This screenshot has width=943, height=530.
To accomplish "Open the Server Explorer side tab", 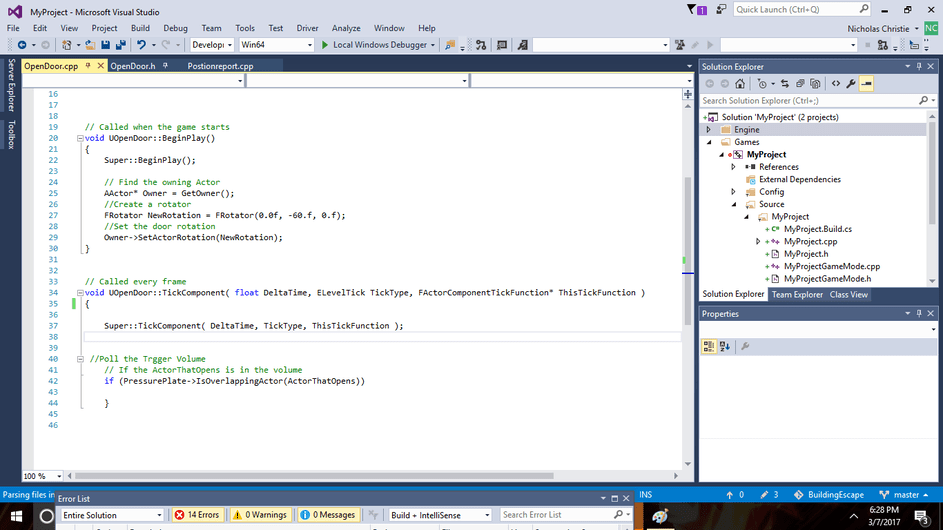I will point(11,85).
